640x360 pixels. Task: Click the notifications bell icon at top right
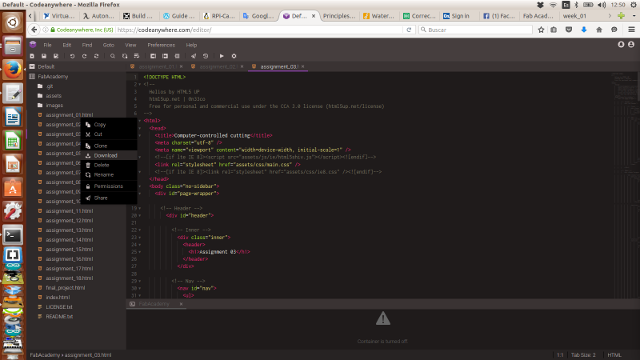[621, 44]
